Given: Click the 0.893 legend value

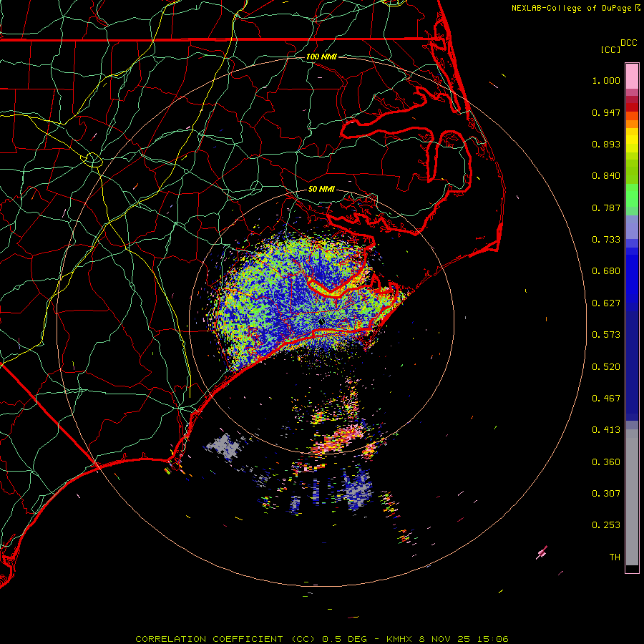Looking at the screenshot, I should [606, 144].
